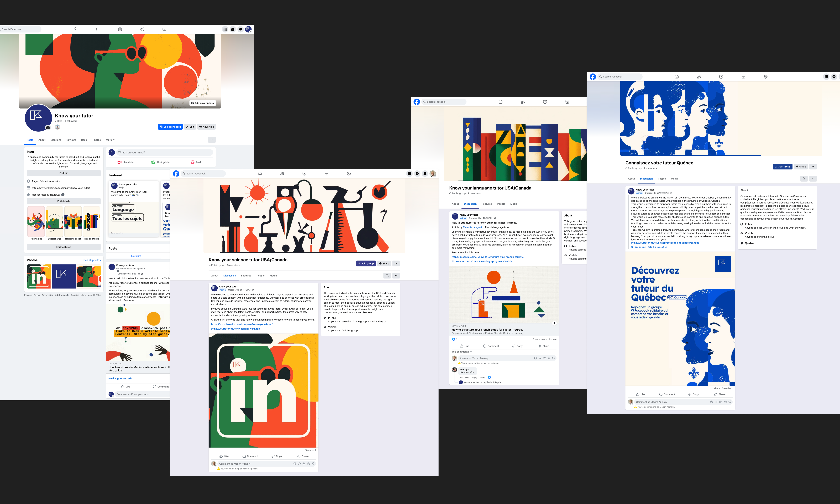Click Like on the French study article post
Image resolution: width=840 pixels, height=504 pixels.
[465, 346]
